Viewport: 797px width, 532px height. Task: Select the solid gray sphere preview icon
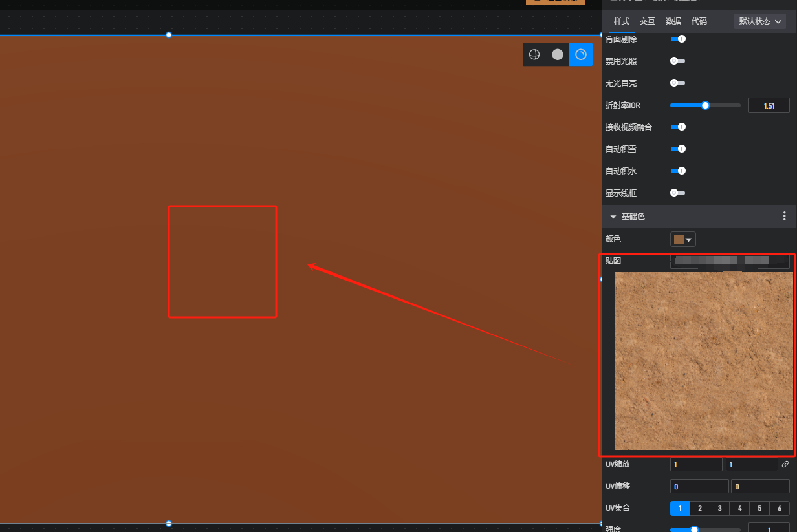(558, 55)
